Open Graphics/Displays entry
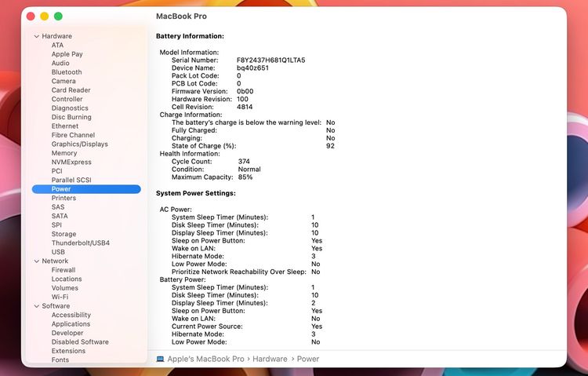 pyautogui.click(x=79, y=144)
